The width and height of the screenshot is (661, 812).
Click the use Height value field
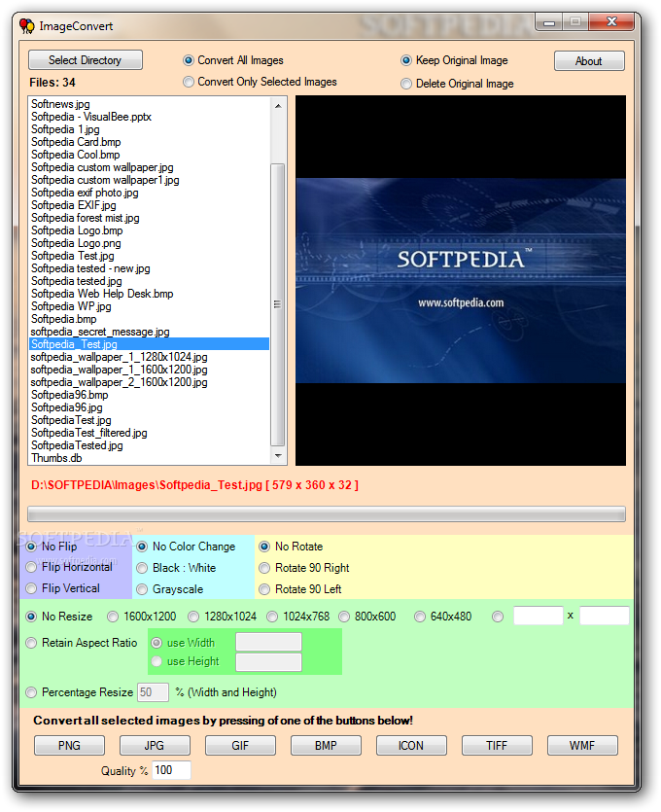(x=268, y=662)
